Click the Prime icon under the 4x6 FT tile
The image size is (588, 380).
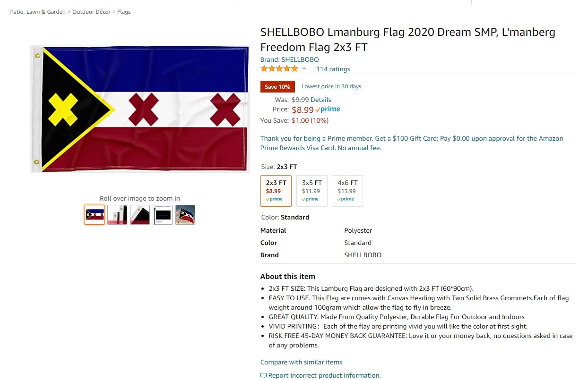click(347, 199)
